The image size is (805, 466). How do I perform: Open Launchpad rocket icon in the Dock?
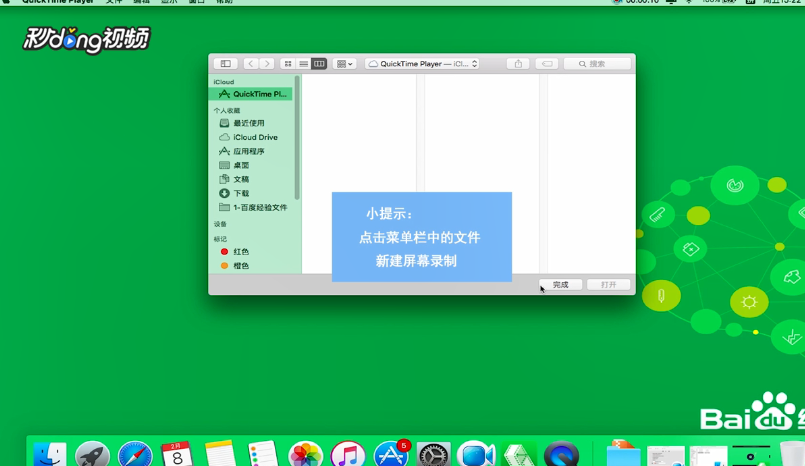(92, 454)
